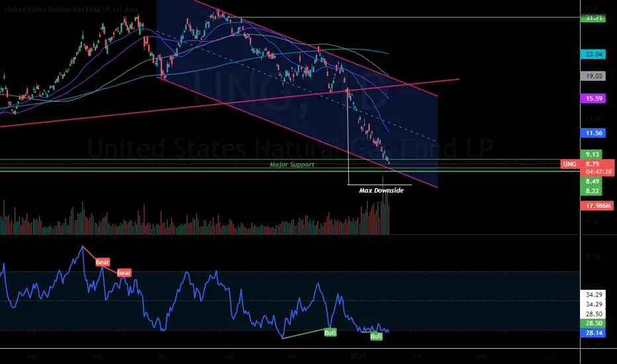617x364 pixels.
Task: Select the cyan 23.04 price label
Action: pos(593,54)
